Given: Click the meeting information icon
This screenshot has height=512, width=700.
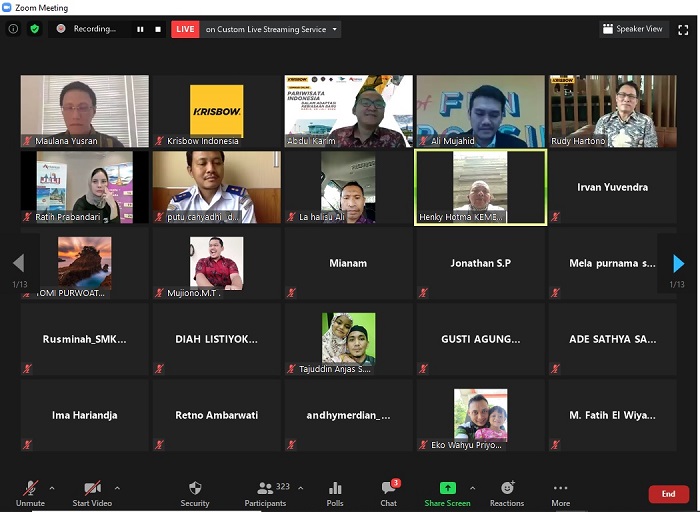Looking at the screenshot, I should [13, 29].
